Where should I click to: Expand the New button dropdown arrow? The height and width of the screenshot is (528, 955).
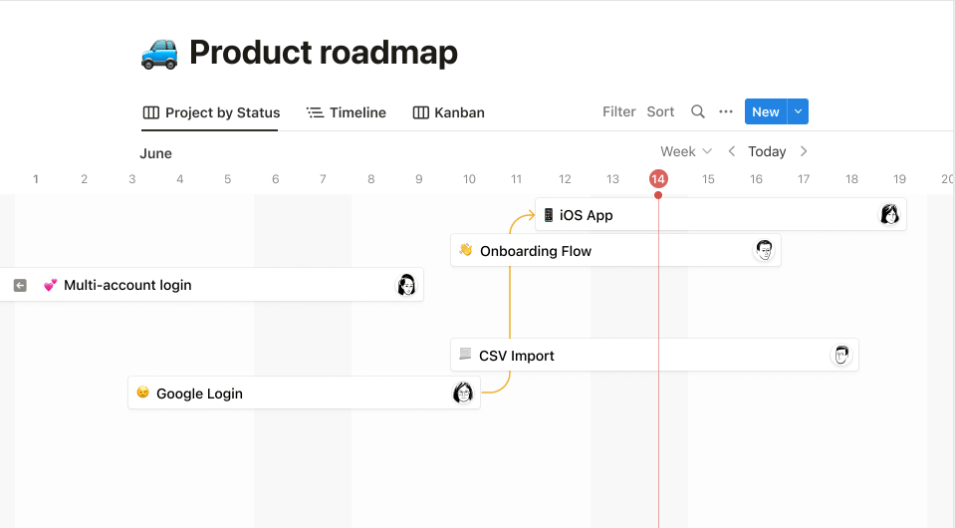798,112
